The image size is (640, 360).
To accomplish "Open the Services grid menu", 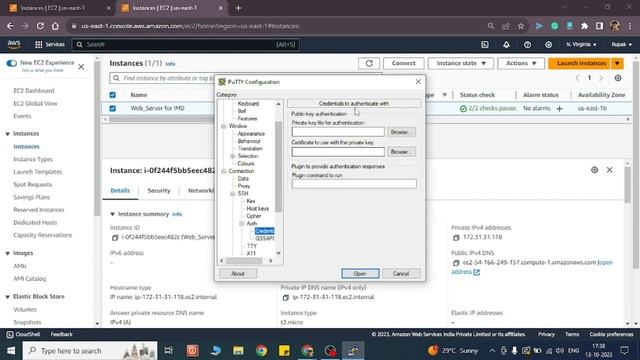I will click(50, 44).
